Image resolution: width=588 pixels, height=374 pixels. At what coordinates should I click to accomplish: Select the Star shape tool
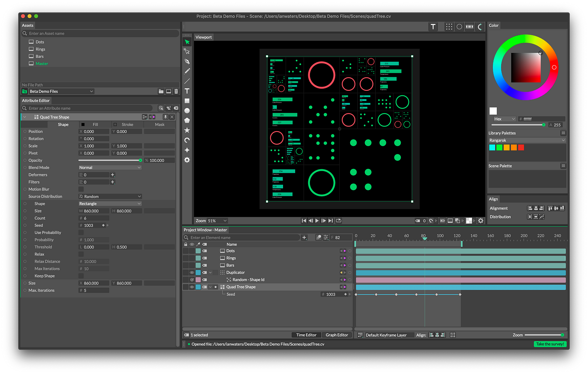(x=187, y=130)
